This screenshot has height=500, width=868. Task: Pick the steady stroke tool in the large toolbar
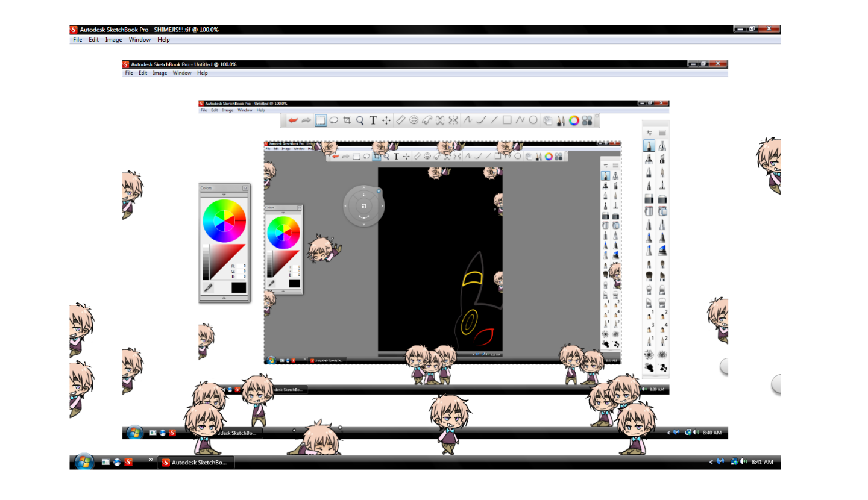click(x=480, y=120)
